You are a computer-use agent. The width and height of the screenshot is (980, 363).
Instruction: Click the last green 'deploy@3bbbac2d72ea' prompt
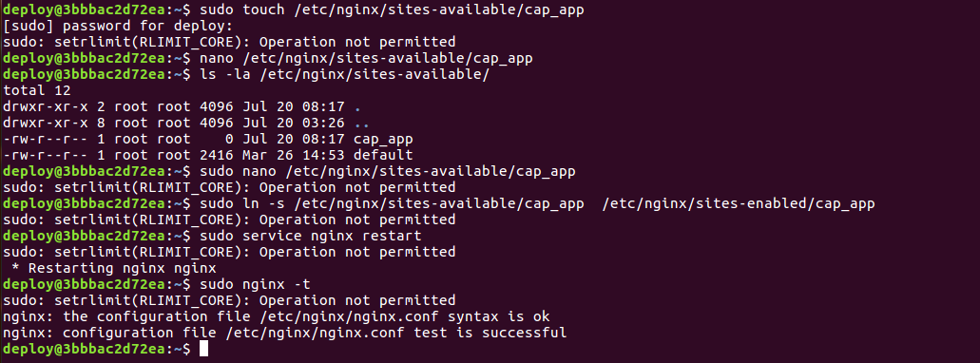pyautogui.click(x=84, y=349)
